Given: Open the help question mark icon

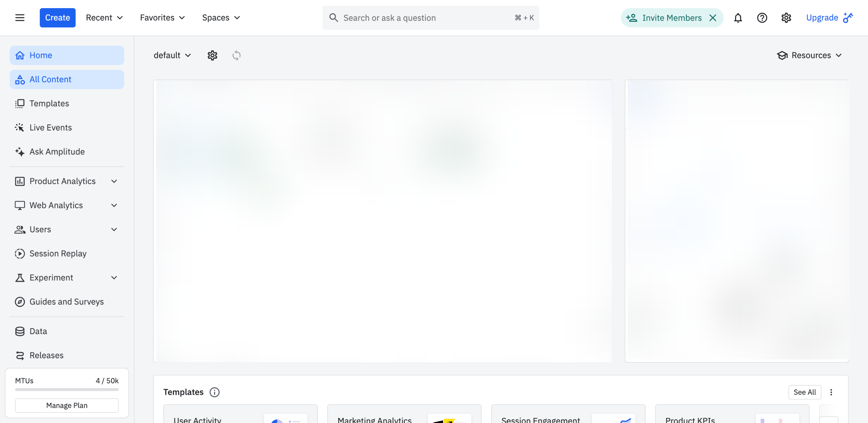Looking at the screenshot, I should coord(762,18).
